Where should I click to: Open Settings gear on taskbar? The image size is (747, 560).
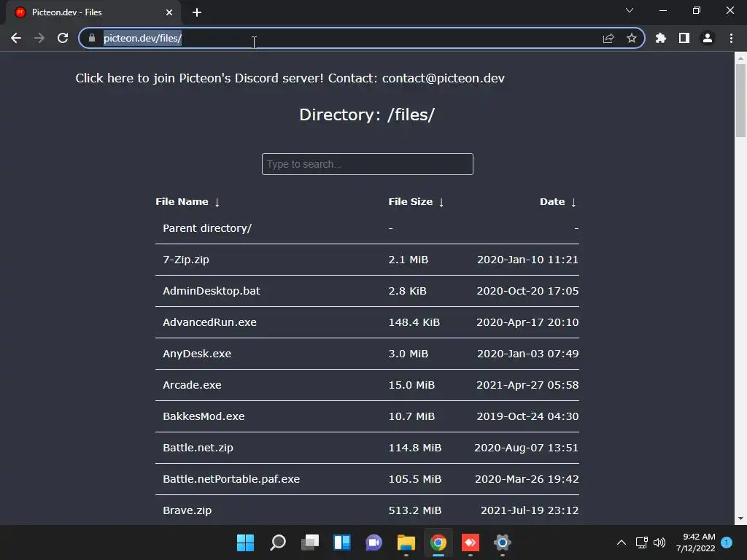click(x=502, y=542)
